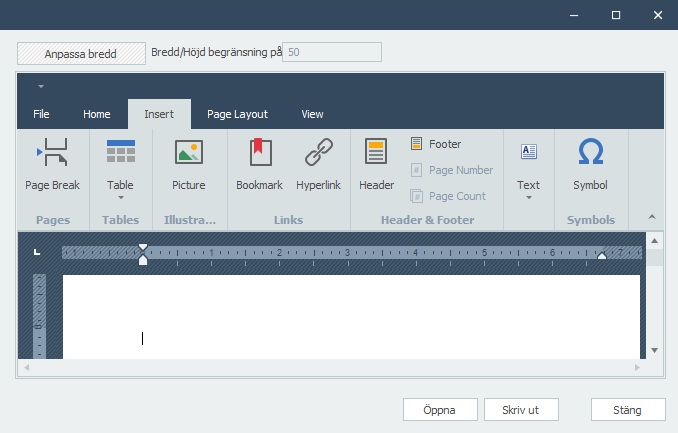This screenshot has width=678, height=433.
Task: Click the first-line indent marker on ruler
Action: [143, 247]
